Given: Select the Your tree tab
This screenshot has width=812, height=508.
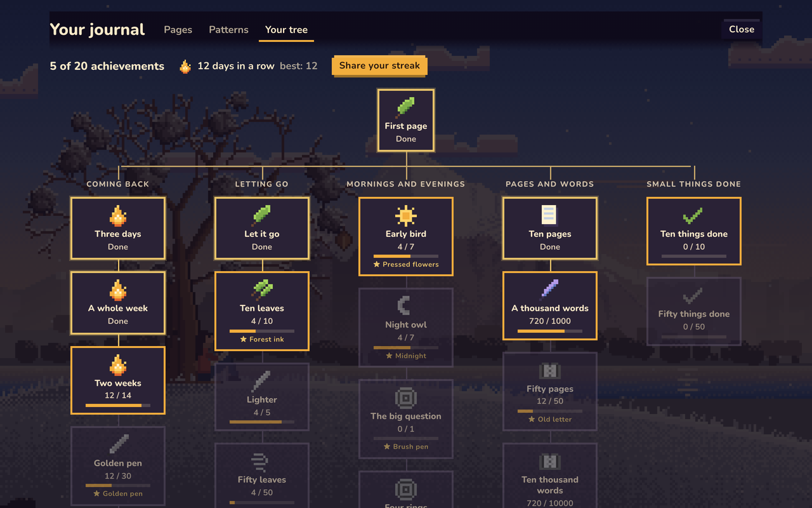Looking at the screenshot, I should [286, 29].
